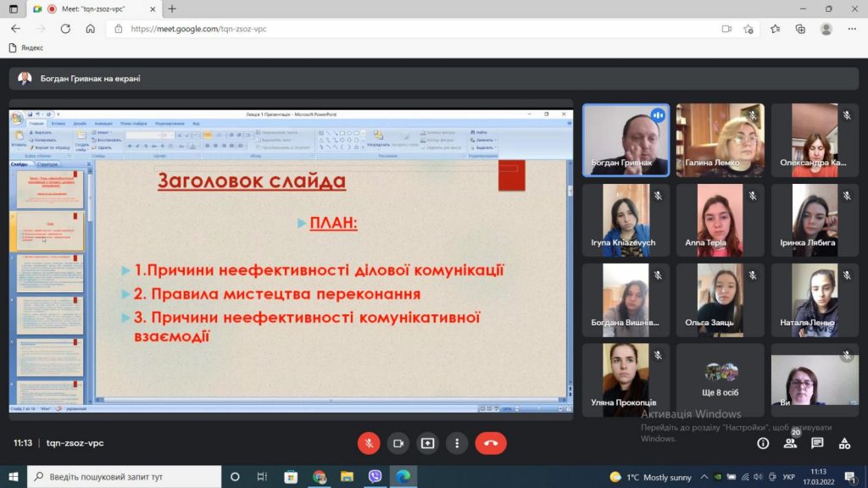Open a new browser tab

[172, 8]
